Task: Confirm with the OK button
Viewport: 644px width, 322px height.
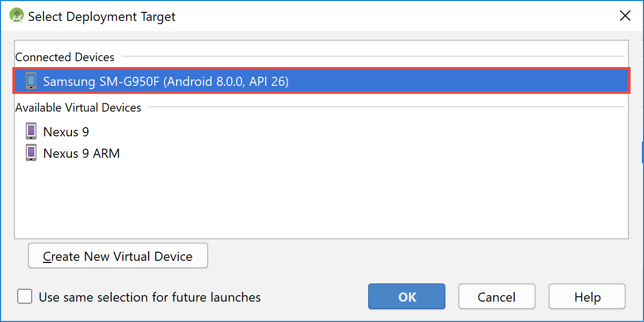Action: coord(407,297)
